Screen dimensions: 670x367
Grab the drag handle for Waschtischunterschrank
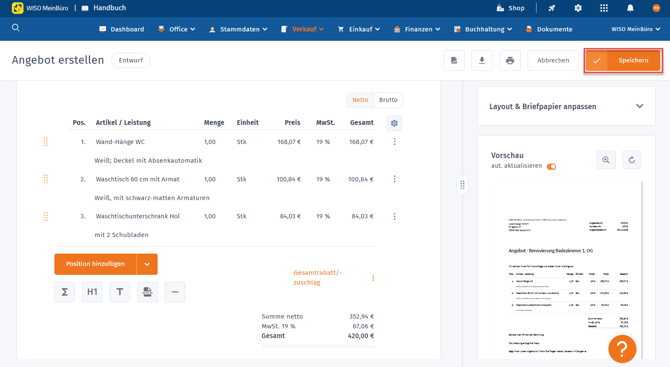click(x=46, y=216)
